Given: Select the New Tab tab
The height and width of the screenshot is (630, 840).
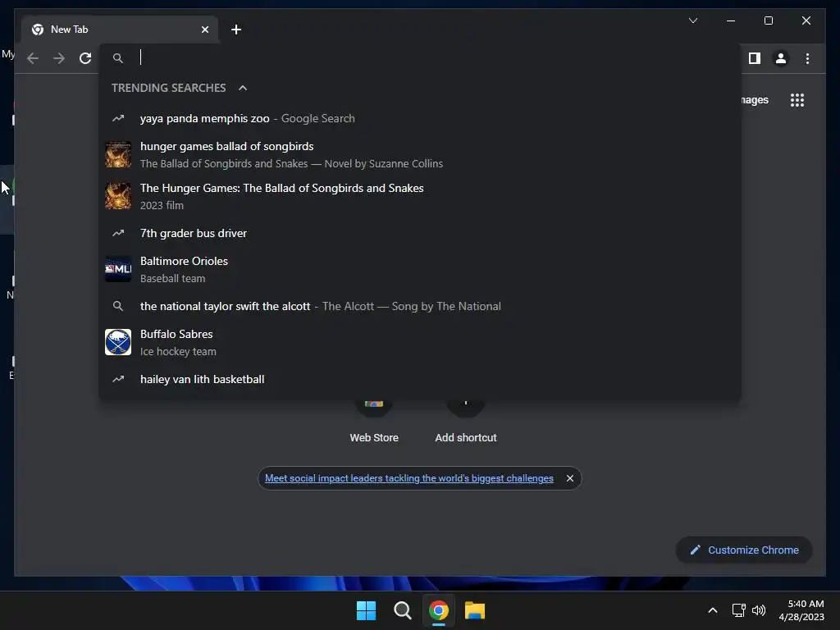Looking at the screenshot, I should click(x=120, y=30).
